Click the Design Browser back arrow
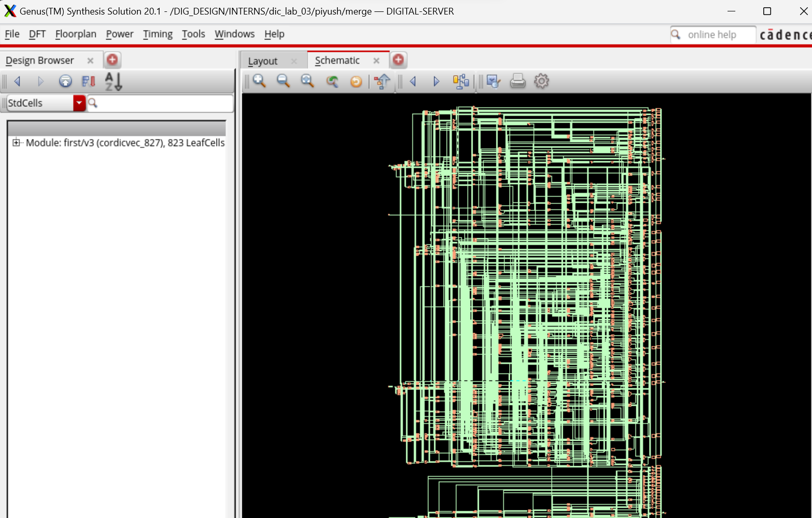 click(17, 81)
